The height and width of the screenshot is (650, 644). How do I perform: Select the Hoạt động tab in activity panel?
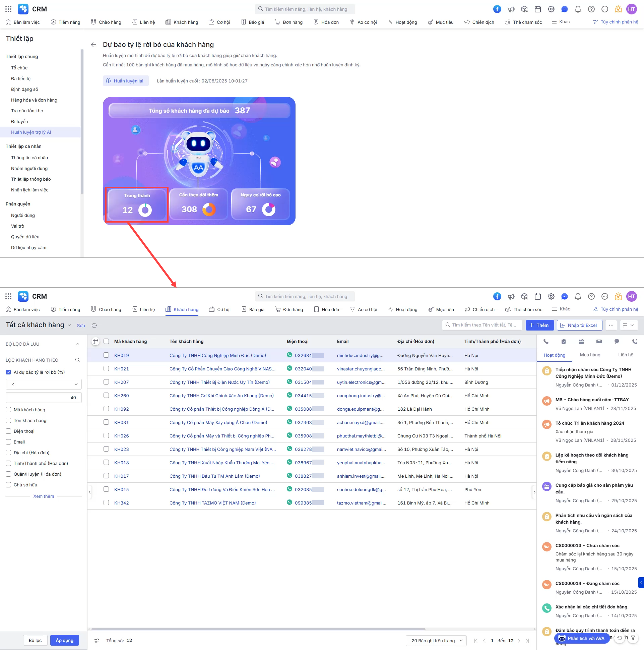[555, 355]
